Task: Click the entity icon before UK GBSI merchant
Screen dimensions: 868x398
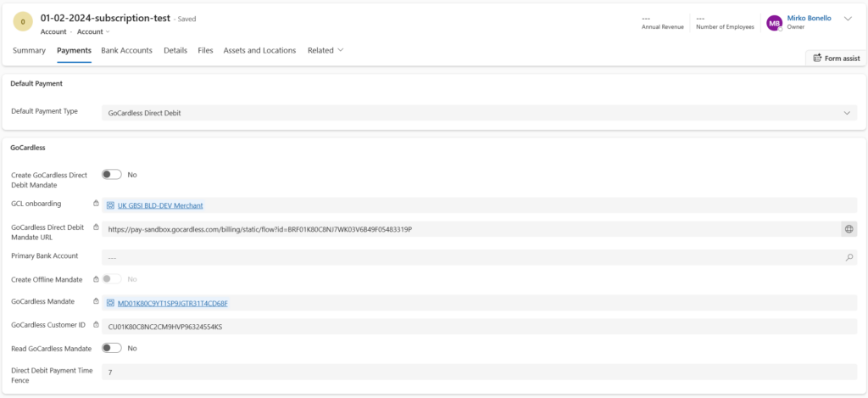Action: click(110, 205)
